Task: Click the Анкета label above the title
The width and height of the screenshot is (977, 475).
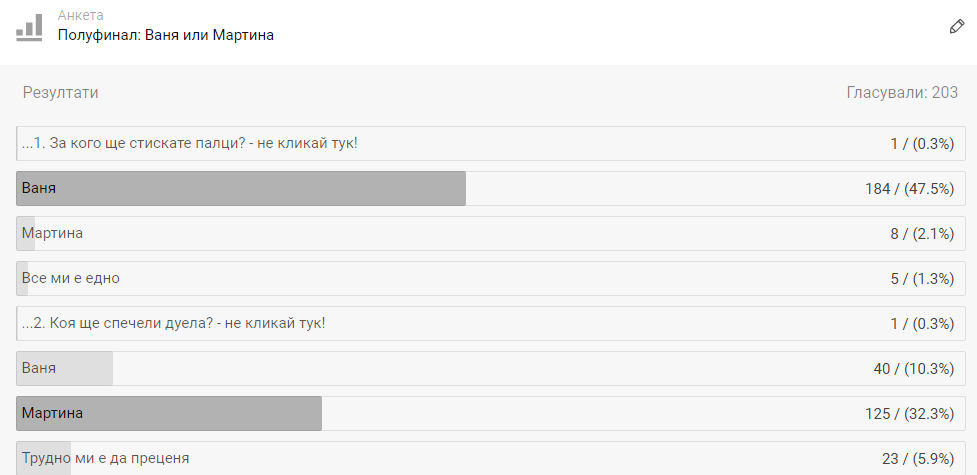Action: [81, 15]
